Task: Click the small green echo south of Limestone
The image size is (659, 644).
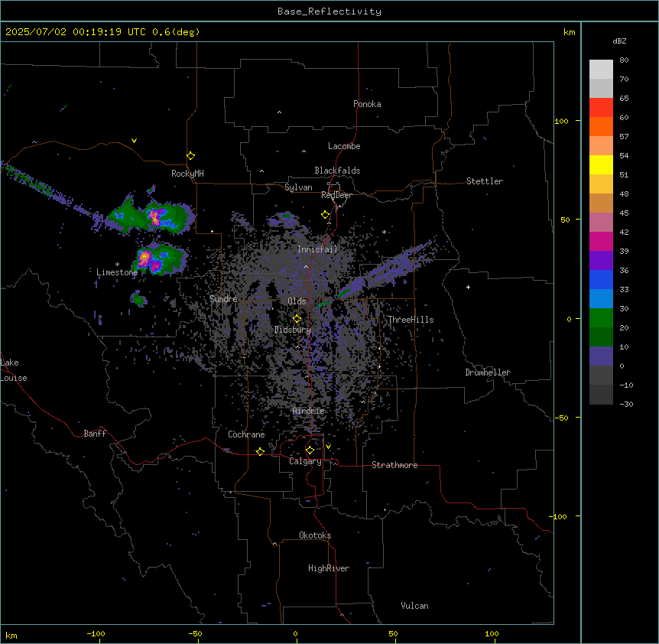Action: click(x=138, y=299)
